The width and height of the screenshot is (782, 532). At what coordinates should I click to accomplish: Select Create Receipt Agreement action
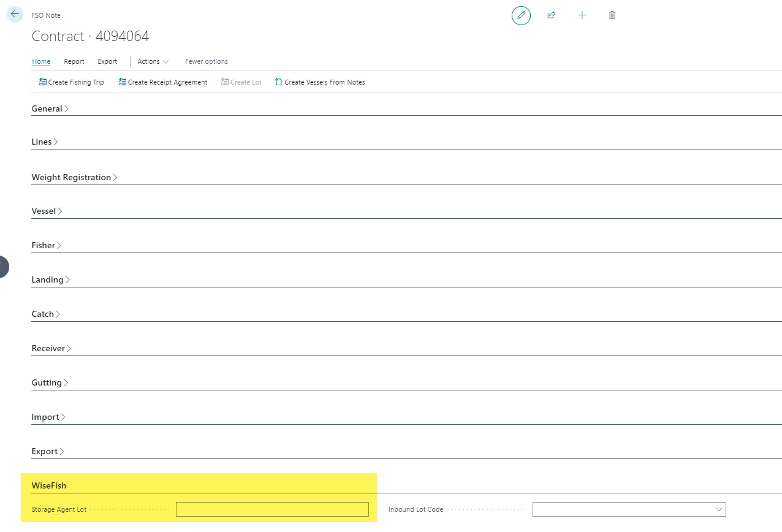coord(162,82)
